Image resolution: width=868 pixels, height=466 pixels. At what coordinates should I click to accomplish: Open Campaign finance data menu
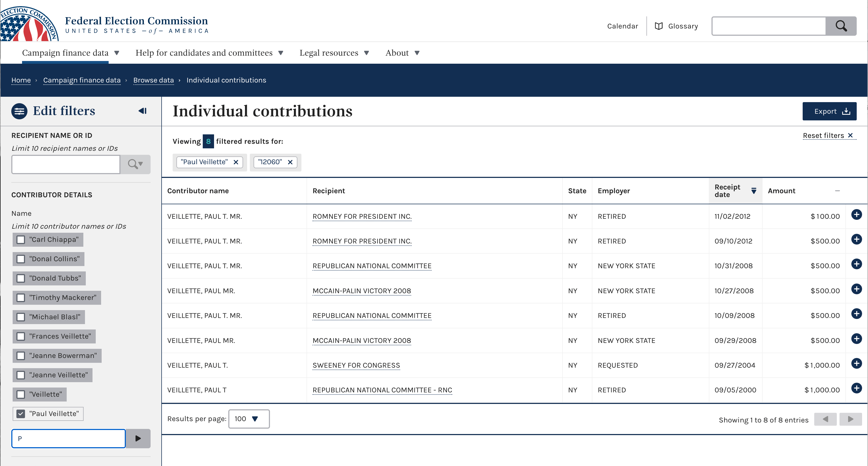70,53
